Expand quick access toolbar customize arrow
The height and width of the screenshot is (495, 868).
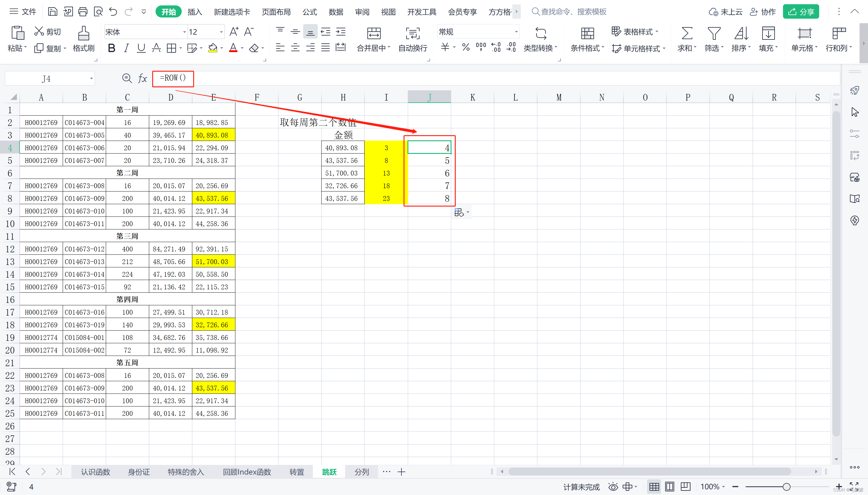143,12
